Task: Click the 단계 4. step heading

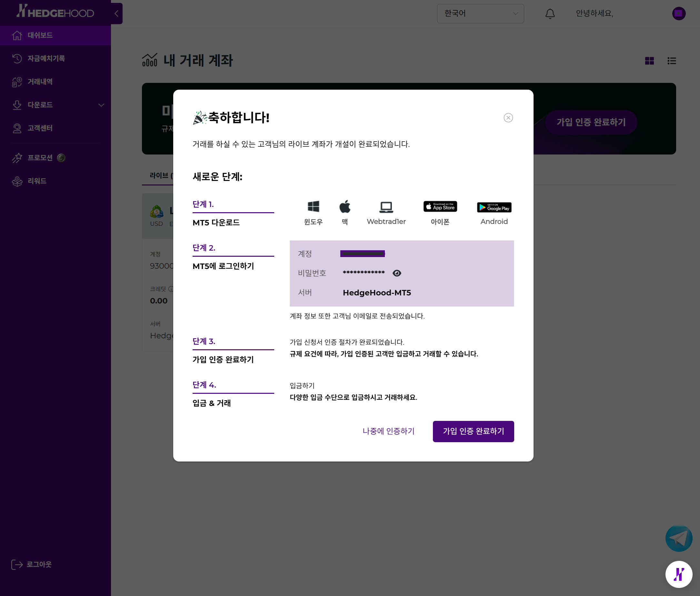Action: [204, 385]
